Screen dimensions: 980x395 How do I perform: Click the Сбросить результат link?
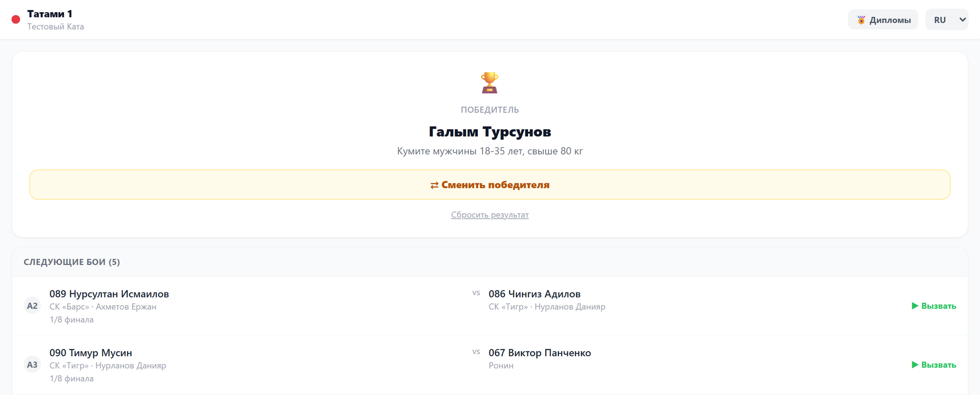tap(490, 215)
